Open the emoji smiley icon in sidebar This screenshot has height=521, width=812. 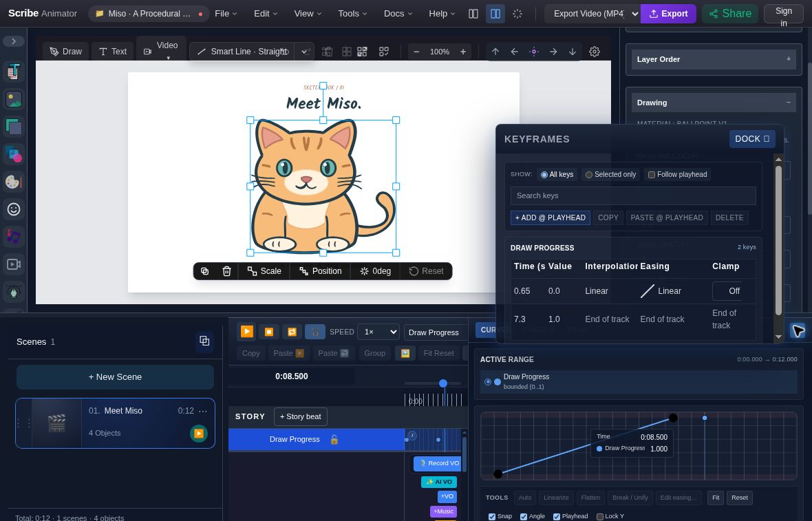pyautogui.click(x=14, y=209)
